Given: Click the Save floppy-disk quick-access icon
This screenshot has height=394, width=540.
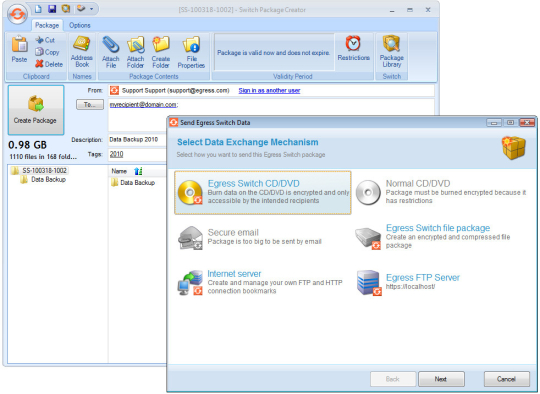Looking at the screenshot, I should tap(52, 9).
